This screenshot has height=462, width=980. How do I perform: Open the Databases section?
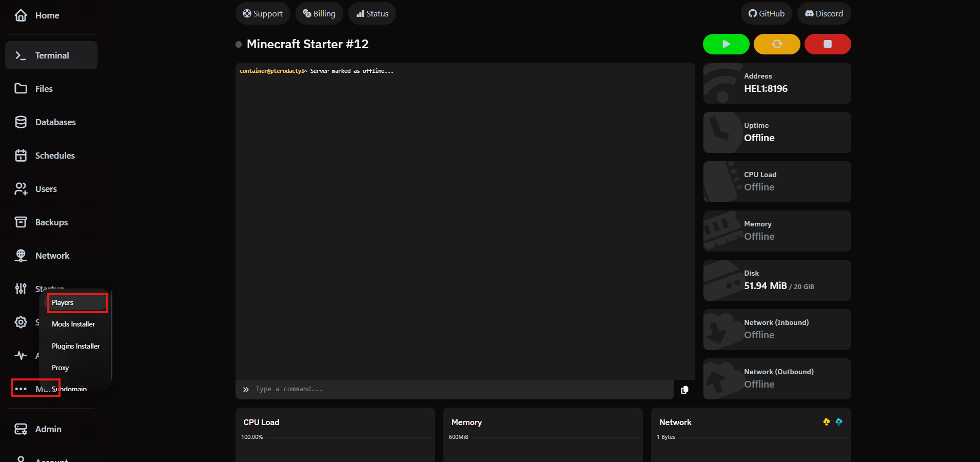point(21,122)
